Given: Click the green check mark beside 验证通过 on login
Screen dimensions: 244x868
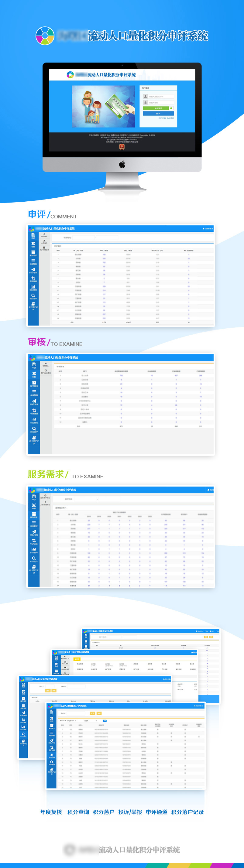Looking at the screenshot, I should [x=171, y=108].
